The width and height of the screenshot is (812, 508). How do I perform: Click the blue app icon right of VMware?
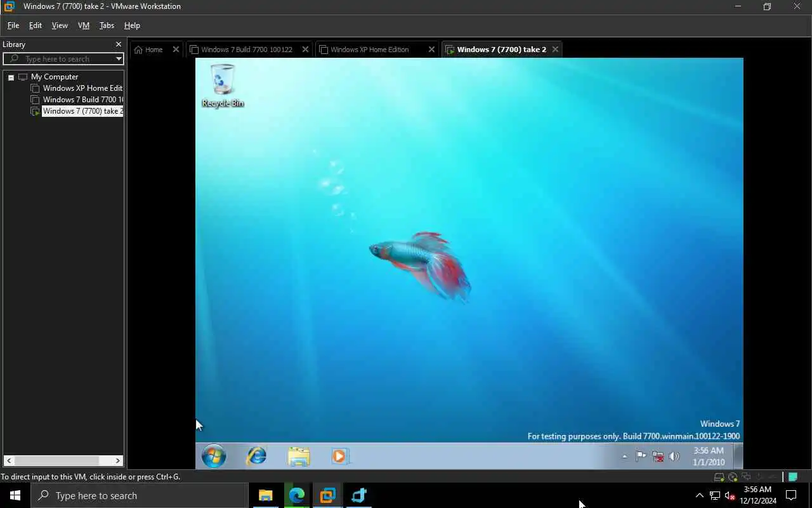pyautogui.click(x=358, y=495)
